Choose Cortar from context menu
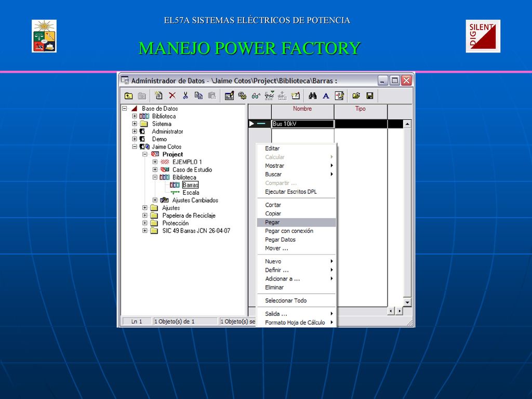 click(x=297, y=205)
